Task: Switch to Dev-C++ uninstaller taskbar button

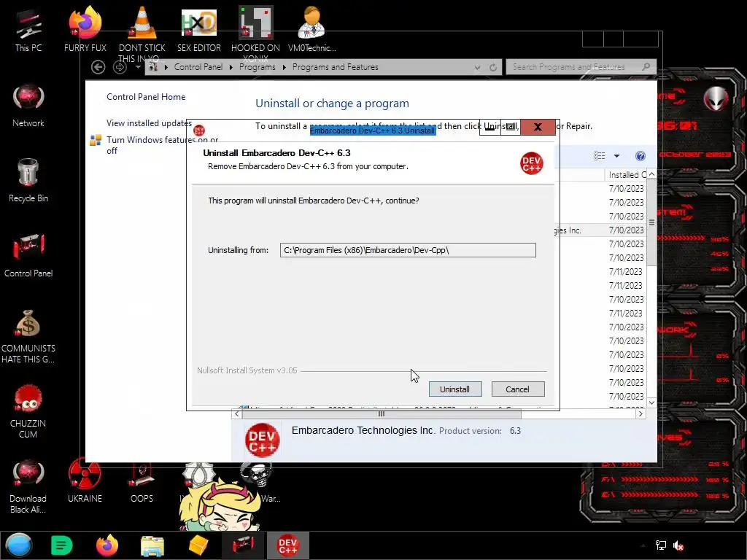Action: point(287,545)
